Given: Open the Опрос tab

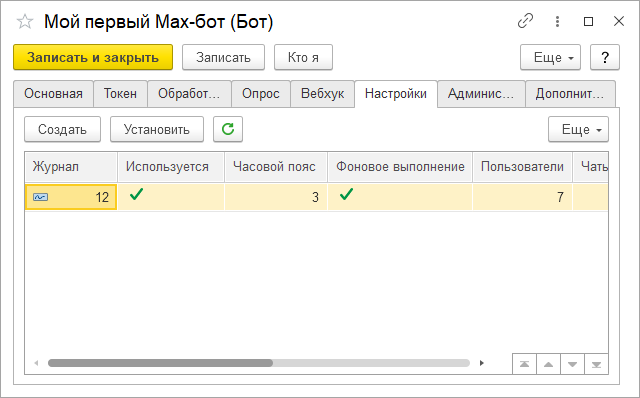Looking at the screenshot, I should [x=261, y=94].
